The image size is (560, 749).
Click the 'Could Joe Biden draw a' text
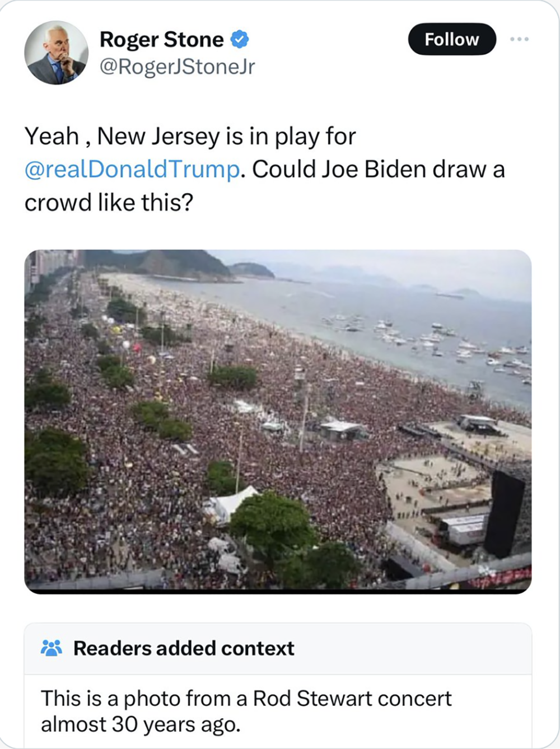pos(379,169)
